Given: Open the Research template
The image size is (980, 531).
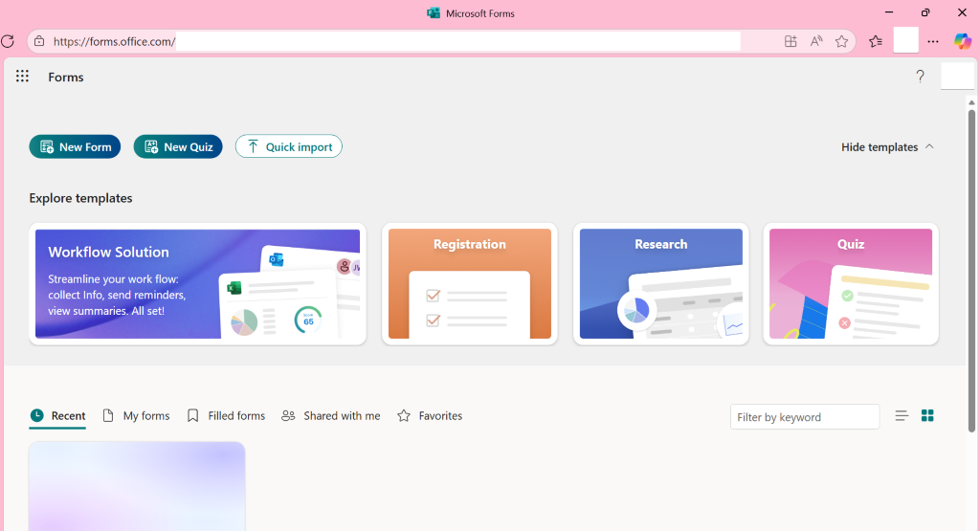Looking at the screenshot, I should pos(661,283).
